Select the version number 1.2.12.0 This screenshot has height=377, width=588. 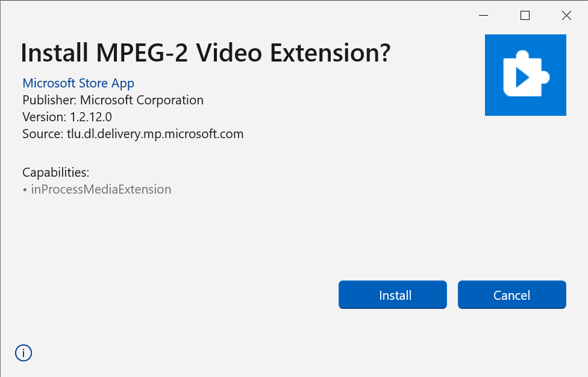91,117
